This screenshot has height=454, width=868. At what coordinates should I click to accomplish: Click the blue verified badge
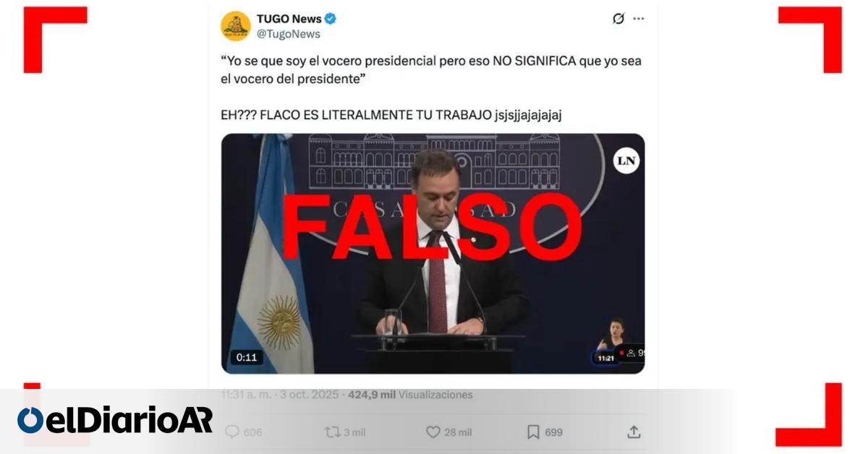click(331, 19)
